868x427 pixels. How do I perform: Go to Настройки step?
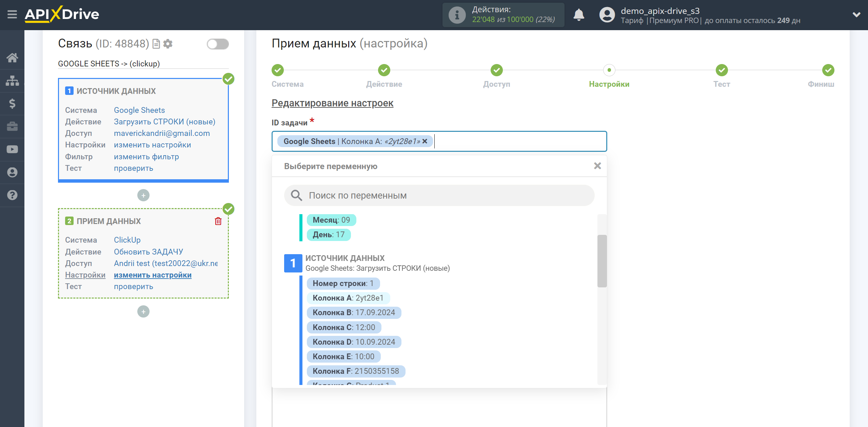(x=609, y=70)
